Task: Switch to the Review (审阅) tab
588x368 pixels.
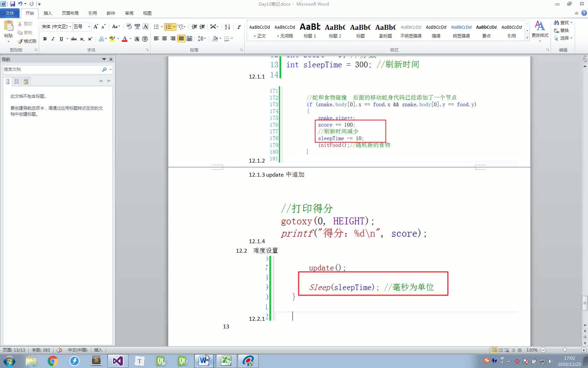Action: pos(129,13)
